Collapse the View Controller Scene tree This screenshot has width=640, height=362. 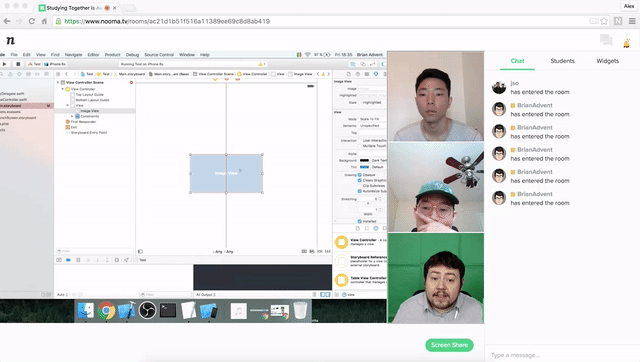[x=58, y=82]
